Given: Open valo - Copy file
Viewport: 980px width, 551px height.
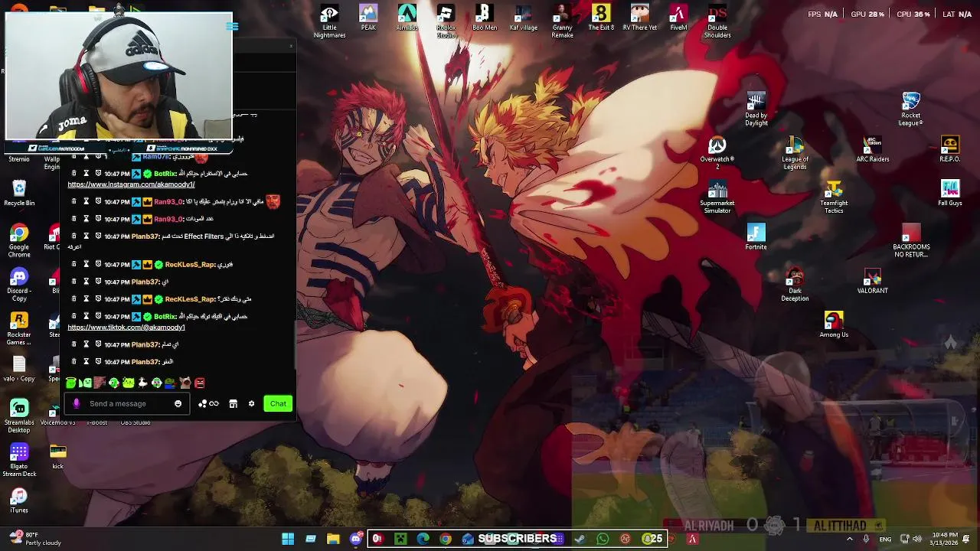Looking at the screenshot, I should 19,369.
